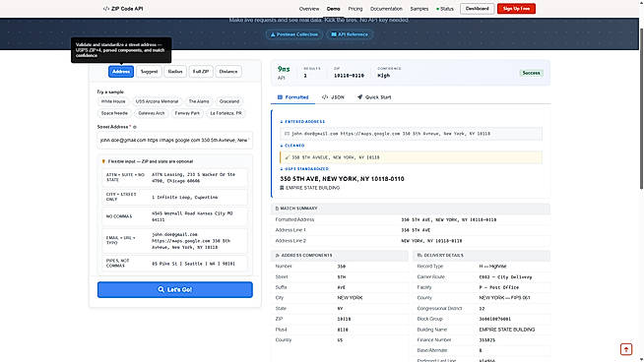644x362 pixels.
Task: Click the Formatted tab grid icon
Action: (x=280, y=97)
